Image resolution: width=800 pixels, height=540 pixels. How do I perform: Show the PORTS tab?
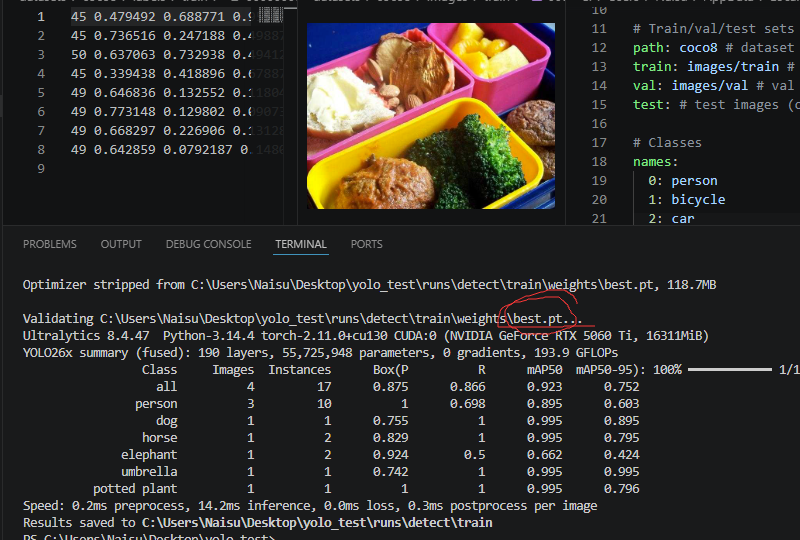366,244
